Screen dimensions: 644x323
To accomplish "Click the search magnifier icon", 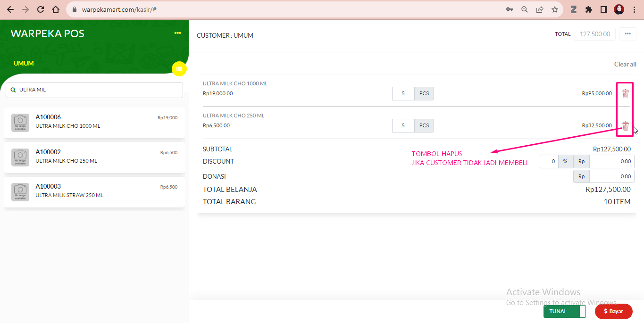I will (x=13, y=90).
